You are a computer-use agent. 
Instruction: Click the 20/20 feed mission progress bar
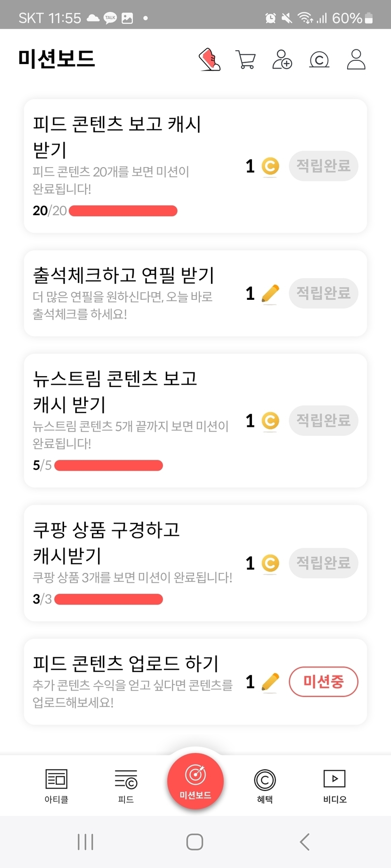(123, 211)
